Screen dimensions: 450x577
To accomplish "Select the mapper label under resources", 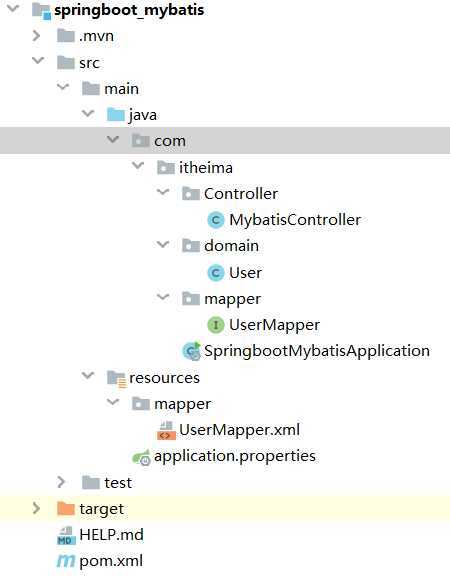I will click(183, 404).
